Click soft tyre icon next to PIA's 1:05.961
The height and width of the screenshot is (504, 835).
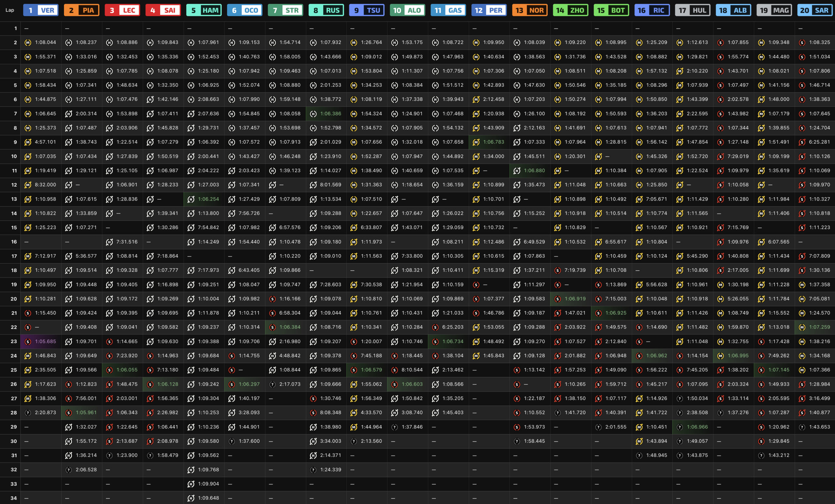pos(68,413)
